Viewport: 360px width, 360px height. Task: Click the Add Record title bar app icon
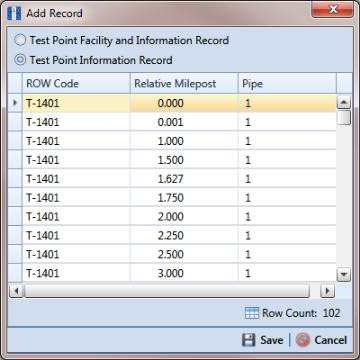point(14,13)
